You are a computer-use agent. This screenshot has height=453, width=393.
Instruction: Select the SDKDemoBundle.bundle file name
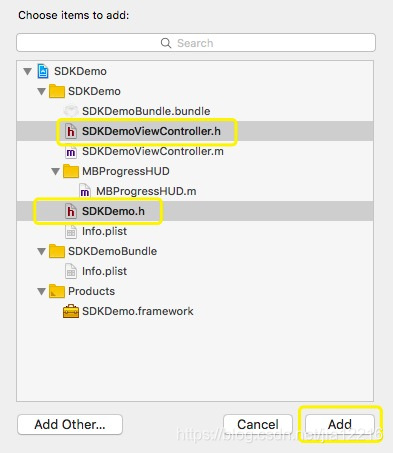pos(146,111)
